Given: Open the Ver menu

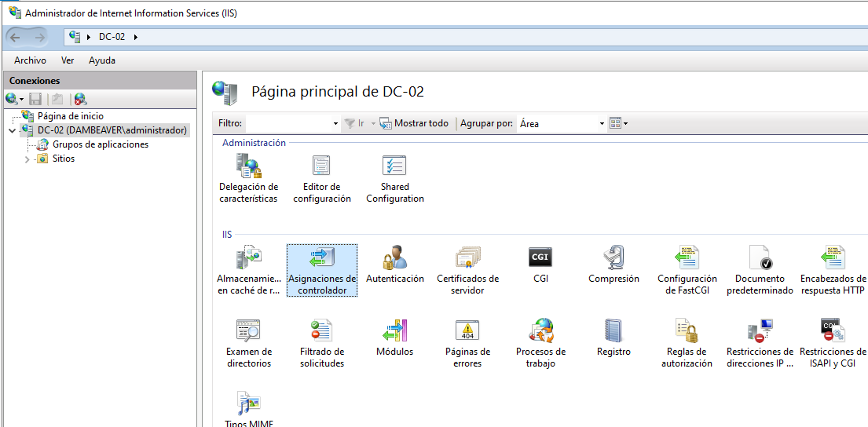Looking at the screenshot, I should click(68, 60).
